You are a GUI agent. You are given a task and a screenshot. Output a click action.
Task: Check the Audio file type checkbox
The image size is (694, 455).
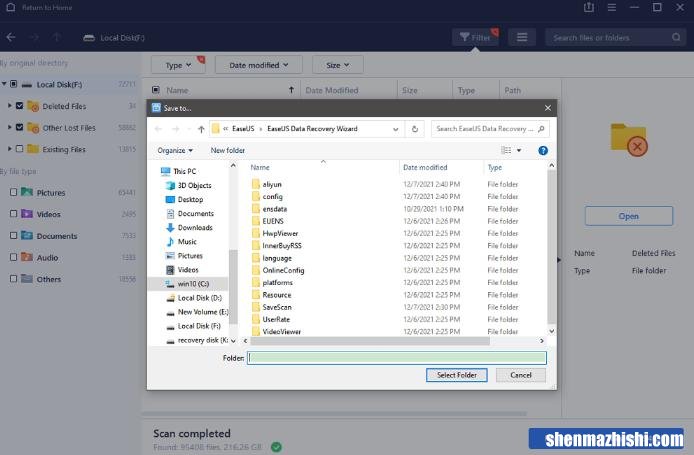(13, 257)
